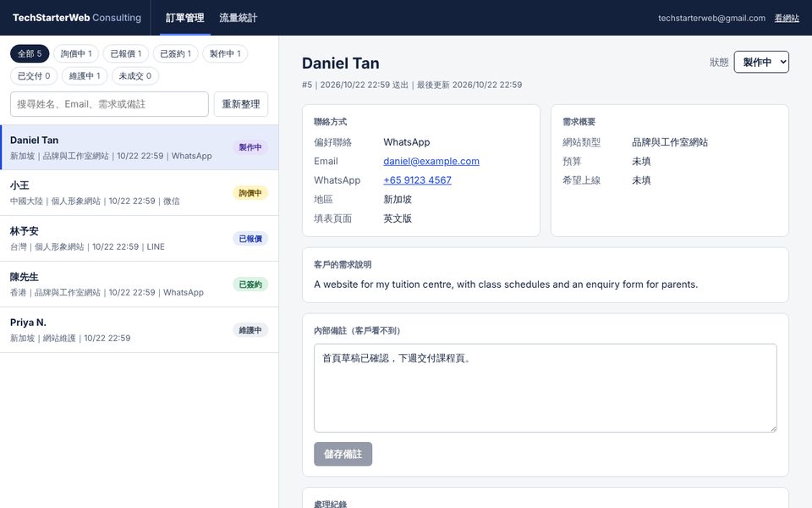
Task: Filter orders by 已報價 1
Action: 126,54
